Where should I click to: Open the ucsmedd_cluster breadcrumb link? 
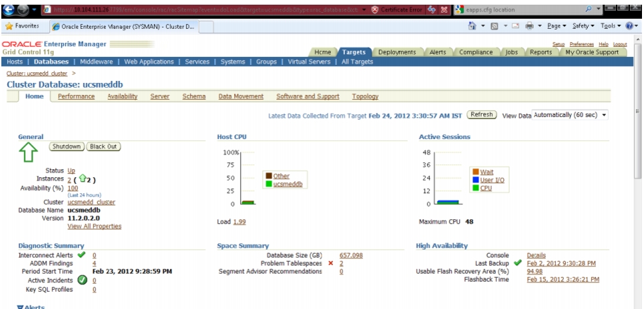37,74
